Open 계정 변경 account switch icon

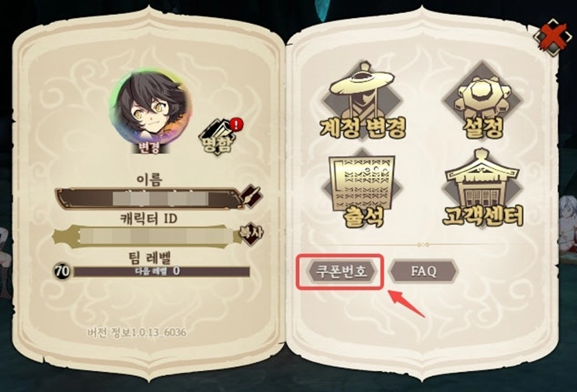click(x=362, y=100)
